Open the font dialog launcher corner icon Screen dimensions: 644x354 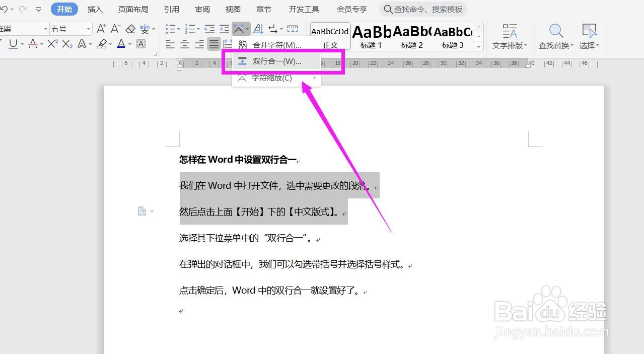point(156,54)
